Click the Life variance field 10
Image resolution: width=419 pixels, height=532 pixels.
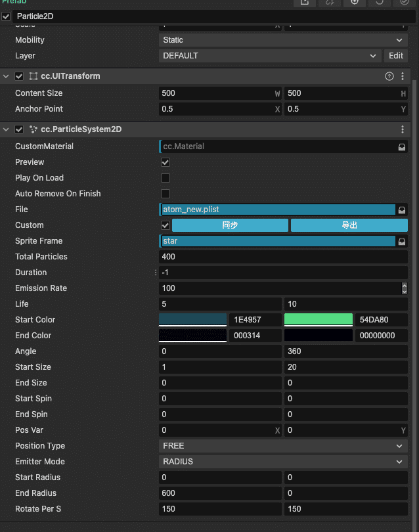coord(346,304)
